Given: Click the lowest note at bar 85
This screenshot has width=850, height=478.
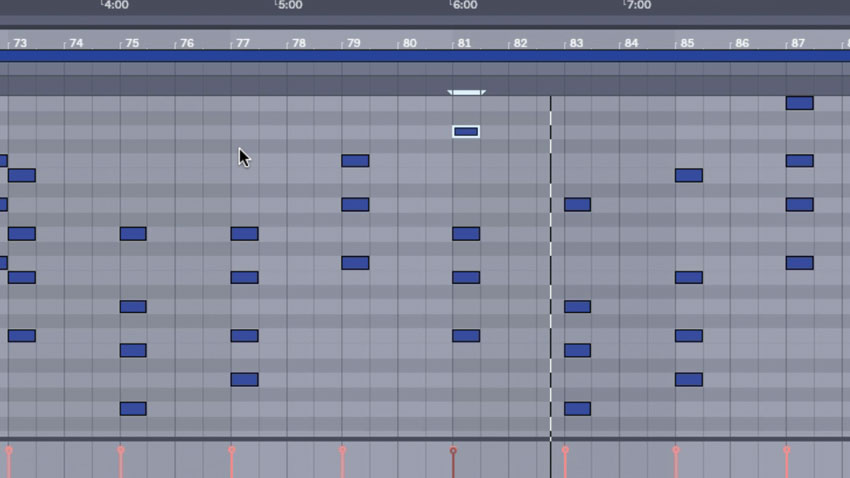Looking at the screenshot, I should pyautogui.click(x=688, y=379).
